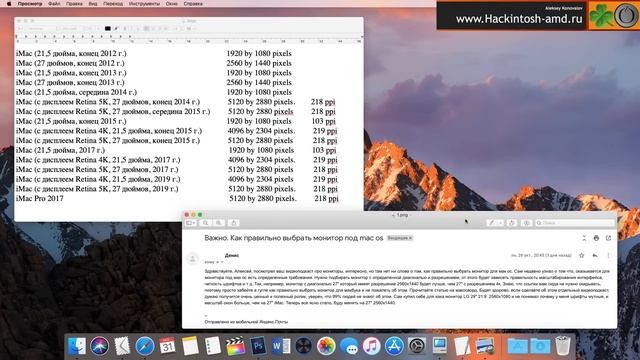Open the Справка menu

pos(193,4)
